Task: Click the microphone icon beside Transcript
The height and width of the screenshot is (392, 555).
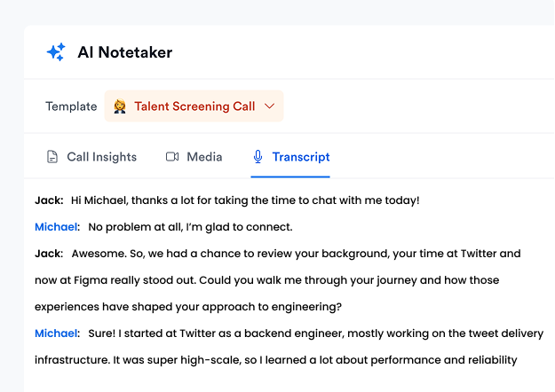Action: pyautogui.click(x=258, y=157)
